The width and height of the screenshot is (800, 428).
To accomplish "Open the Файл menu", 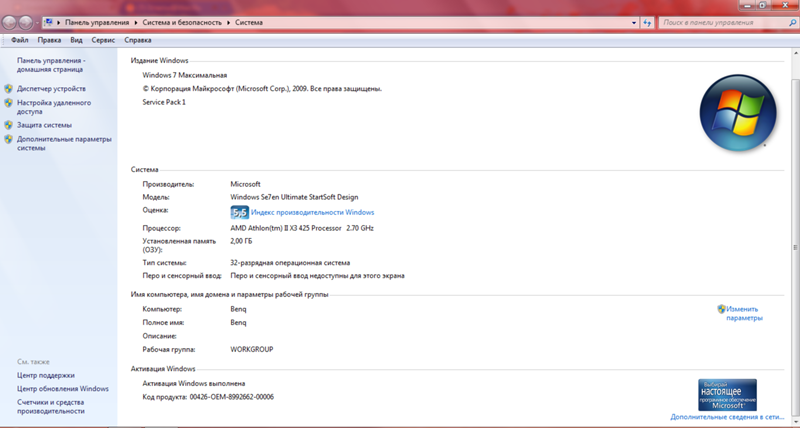I will (20, 40).
